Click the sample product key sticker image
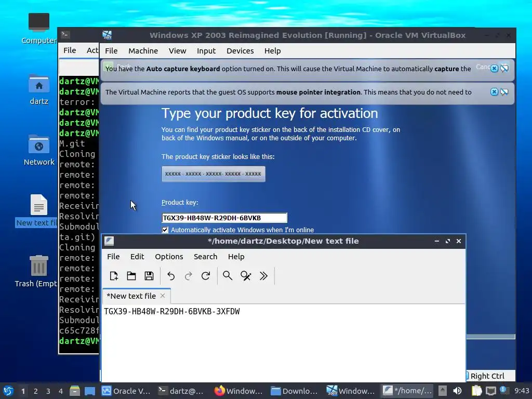This screenshot has width=532, height=399. (x=214, y=174)
